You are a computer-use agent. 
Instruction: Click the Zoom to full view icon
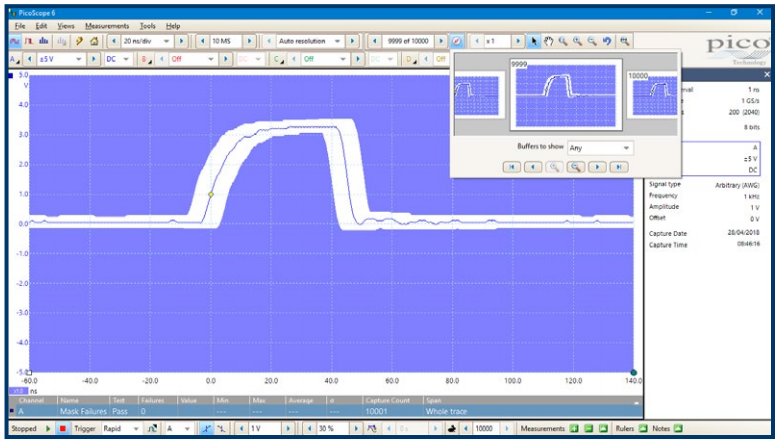coord(624,41)
